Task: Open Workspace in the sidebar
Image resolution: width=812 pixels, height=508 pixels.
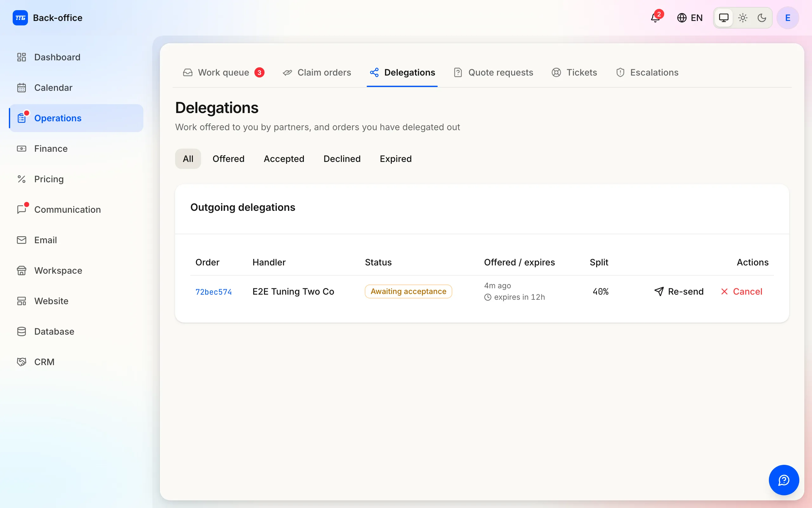Action: (76, 271)
